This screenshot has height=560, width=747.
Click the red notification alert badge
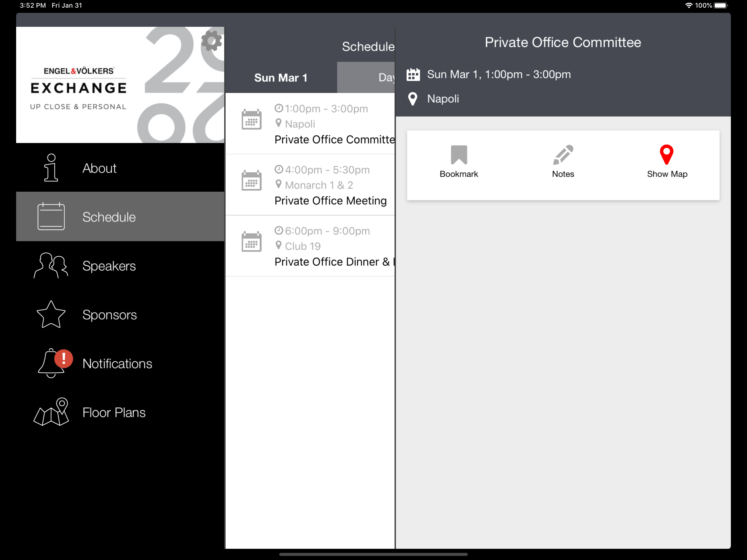(x=64, y=359)
